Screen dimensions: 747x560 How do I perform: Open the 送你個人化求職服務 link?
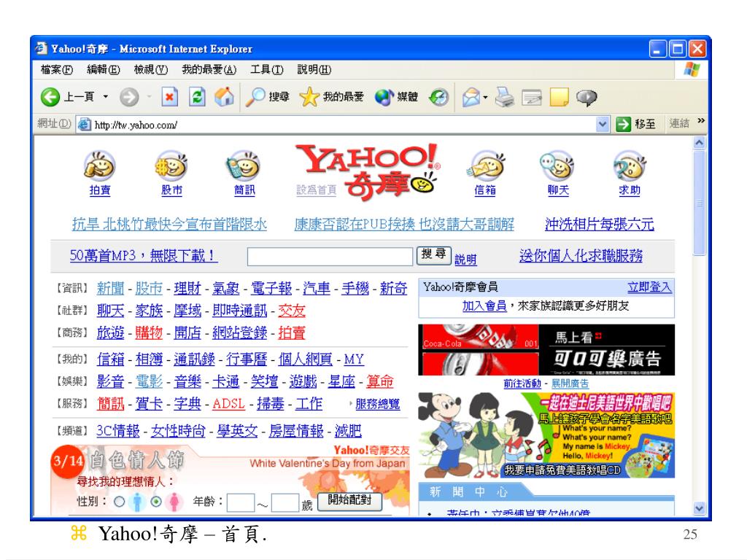tap(581, 256)
